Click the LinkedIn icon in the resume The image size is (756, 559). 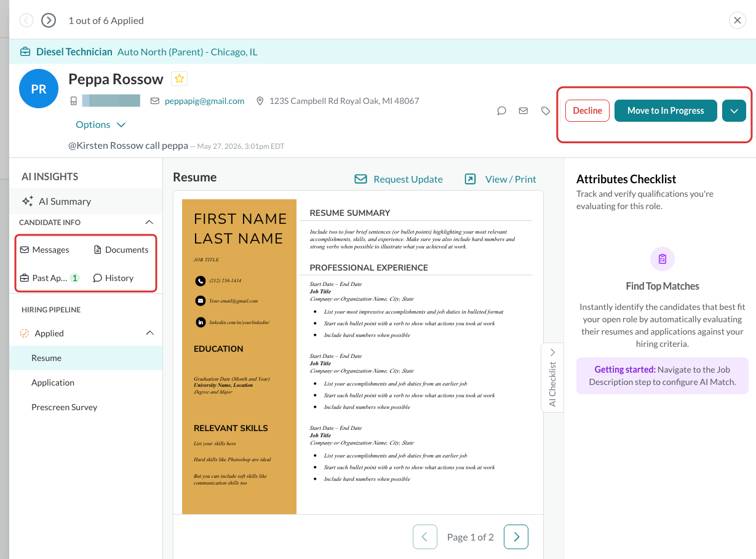pyautogui.click(x=201, y=322)
